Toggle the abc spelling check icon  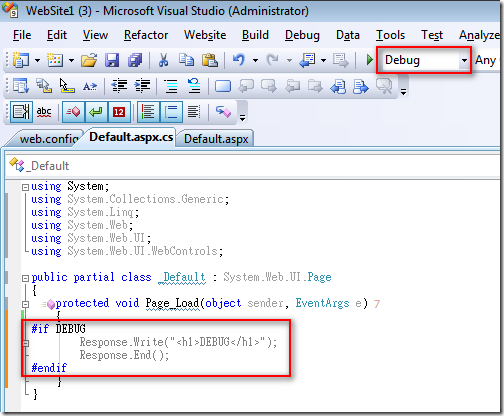click(44, 112)
